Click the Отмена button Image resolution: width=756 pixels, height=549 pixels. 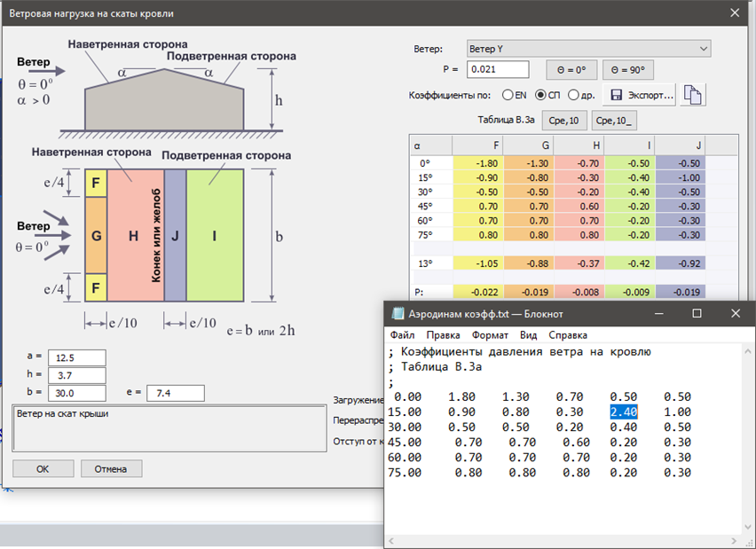coord(111,468)
